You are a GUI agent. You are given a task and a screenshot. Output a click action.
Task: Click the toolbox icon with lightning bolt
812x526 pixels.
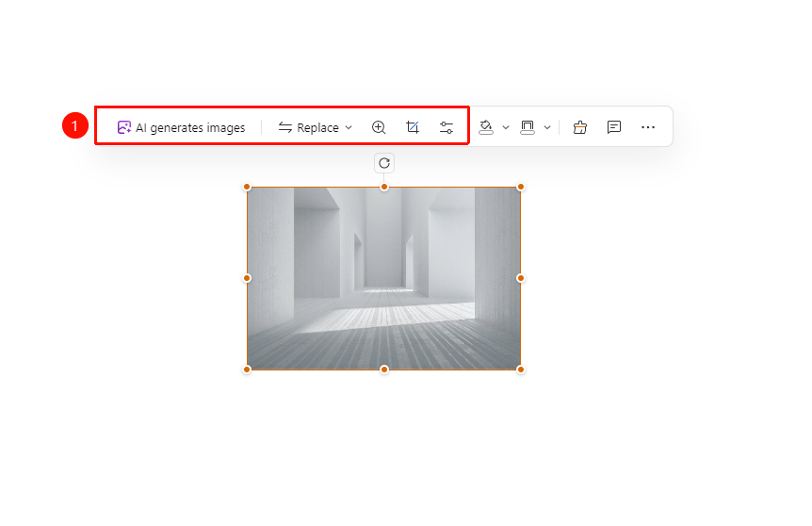(580, 127)
